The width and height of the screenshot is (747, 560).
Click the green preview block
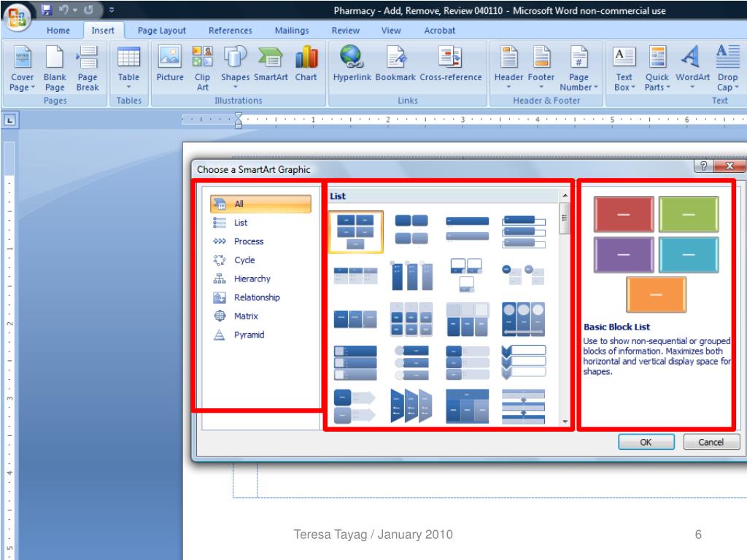(689, 215)
